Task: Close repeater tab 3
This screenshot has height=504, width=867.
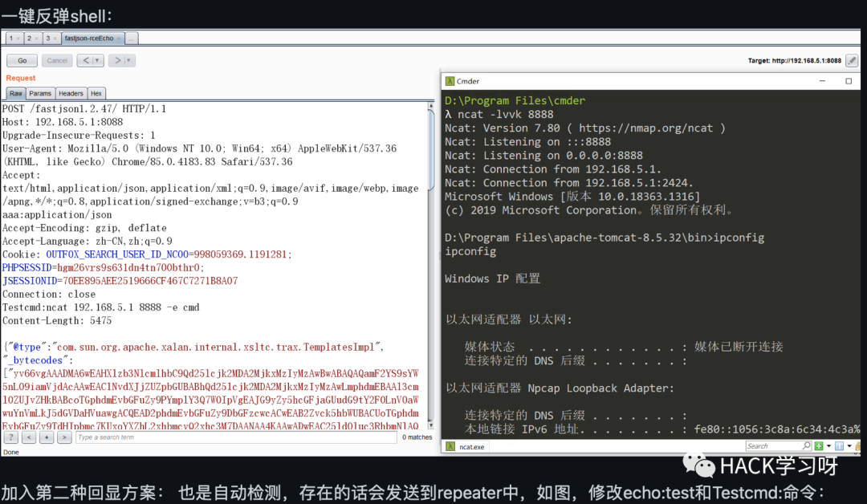Action: click(55, 39)
